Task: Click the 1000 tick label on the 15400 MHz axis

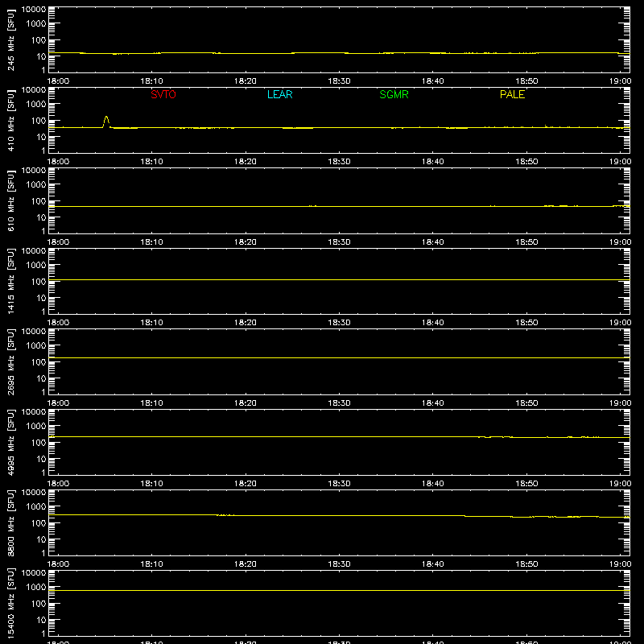Action: pos(36,588)
